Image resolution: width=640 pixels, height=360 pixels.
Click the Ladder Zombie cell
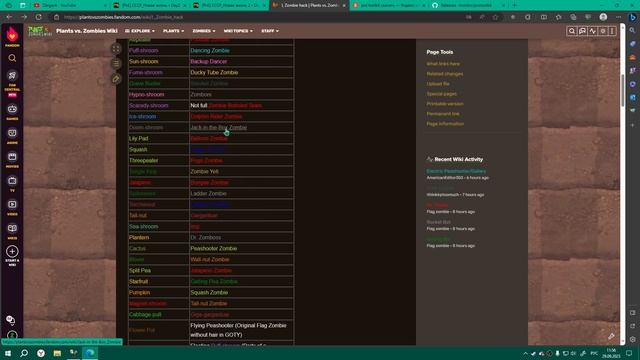(x=241, y=194)
